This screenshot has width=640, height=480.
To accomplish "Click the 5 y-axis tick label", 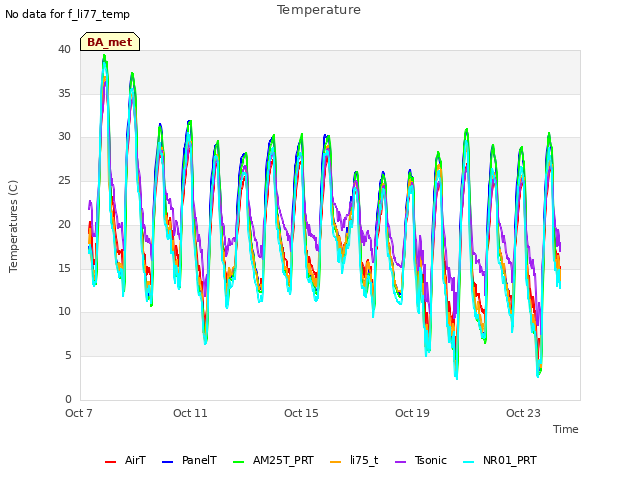I will coord(68,356).
